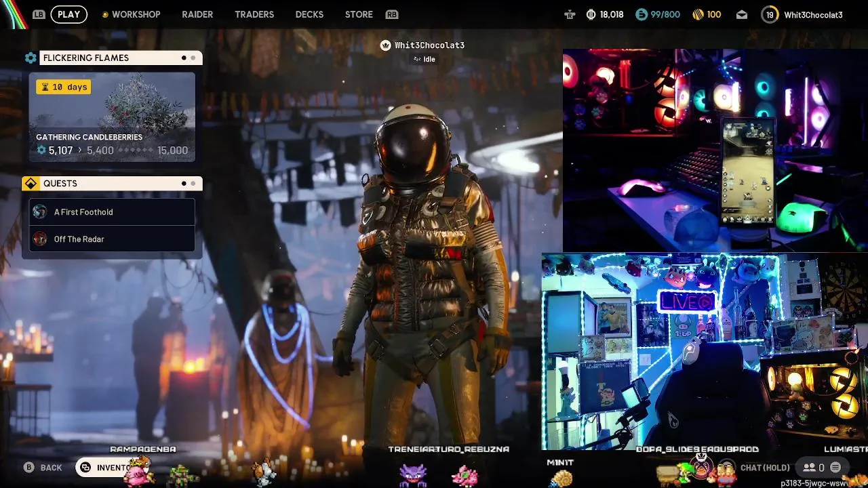Click the coin currency icon beside 18,018
The image size is (868, 488).
coord(591,14)
